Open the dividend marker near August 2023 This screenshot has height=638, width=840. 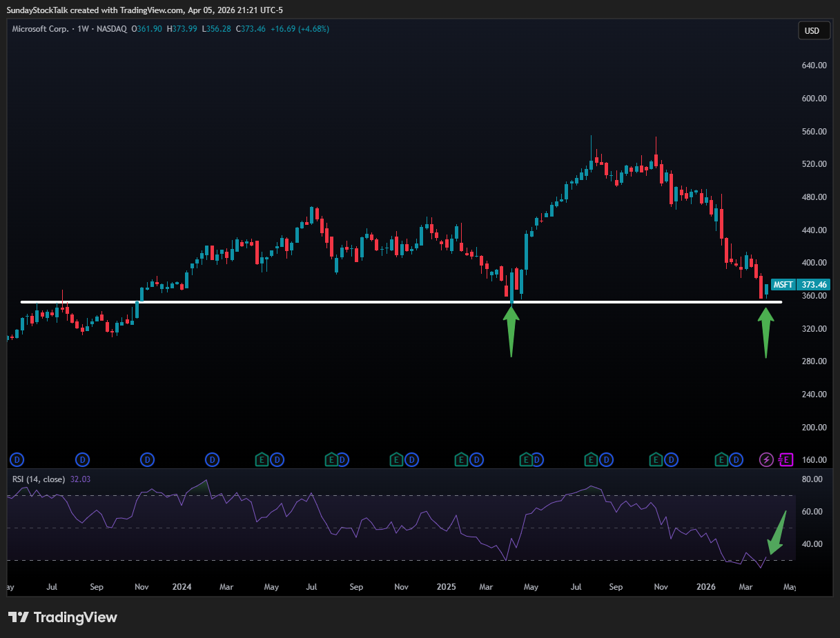point(83,459)
